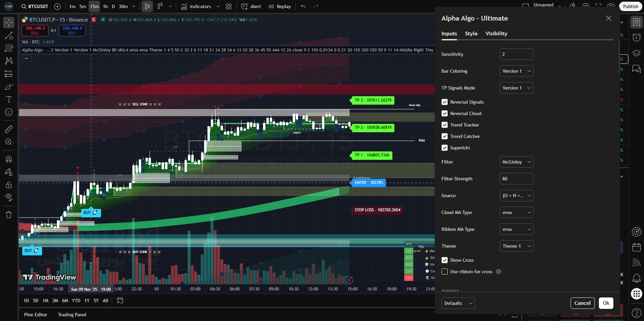Open the Defaults dropdown
This screenshot has width=644, height=321.
[458, 303]
